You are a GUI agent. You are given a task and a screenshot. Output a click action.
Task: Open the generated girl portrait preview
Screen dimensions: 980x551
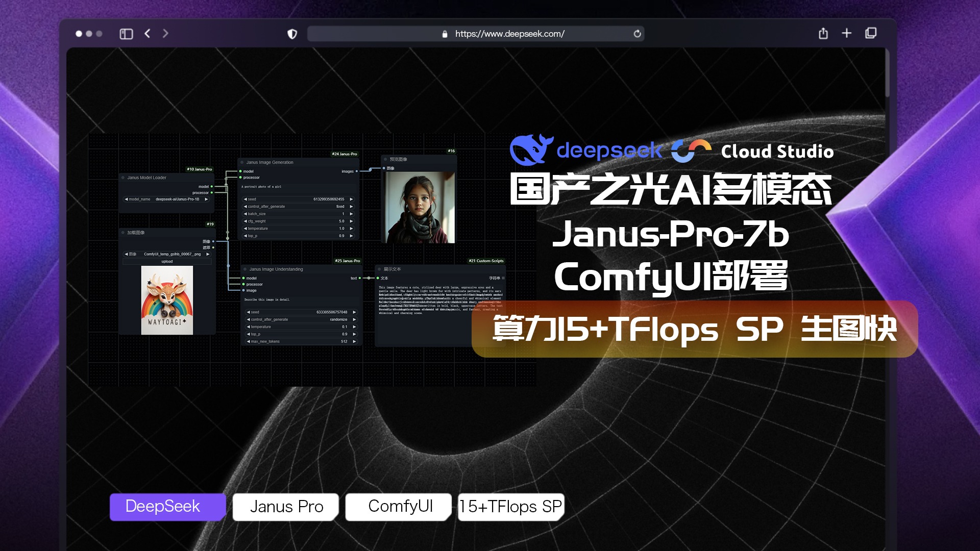pyautogui.click(x=420, y=207)
